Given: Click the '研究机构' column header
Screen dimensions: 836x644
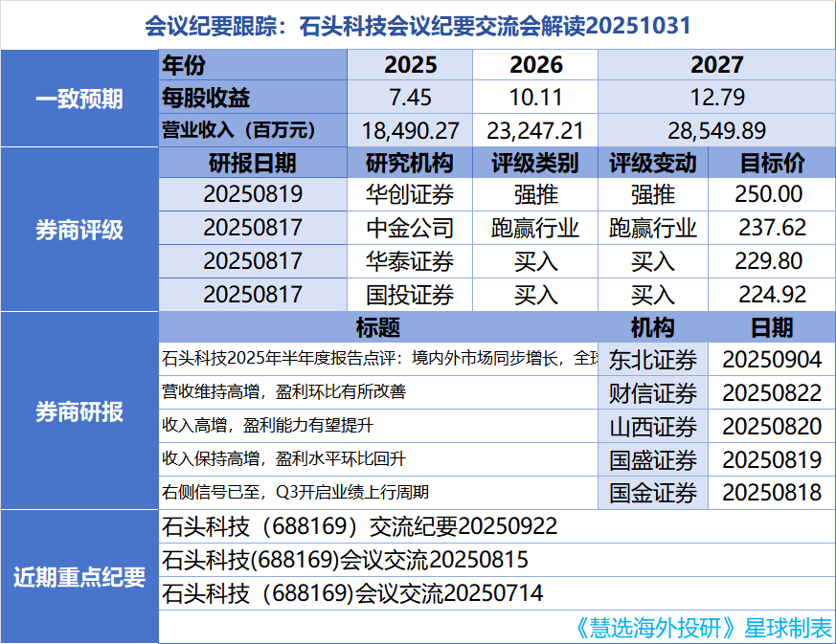Looking at the screenshot, I should tap(410, 163).
